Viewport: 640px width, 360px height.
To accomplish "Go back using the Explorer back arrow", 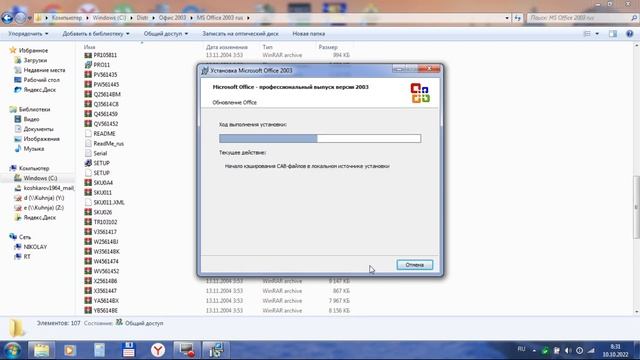I will click(7, 18).
